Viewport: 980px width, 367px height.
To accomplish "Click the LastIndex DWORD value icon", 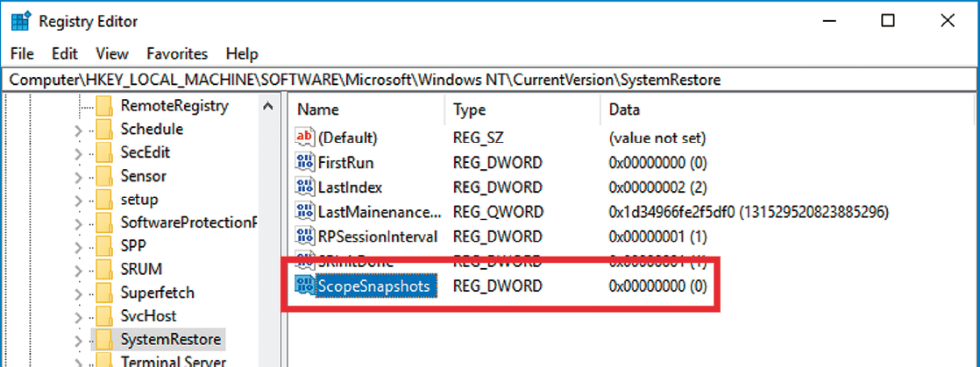I will [305, 187].
